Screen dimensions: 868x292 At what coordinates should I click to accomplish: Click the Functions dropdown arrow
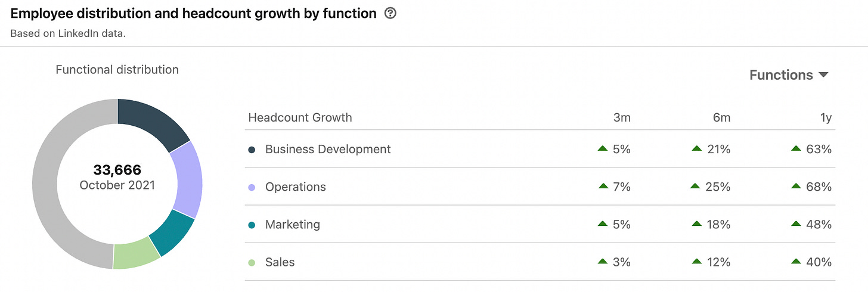824,75
